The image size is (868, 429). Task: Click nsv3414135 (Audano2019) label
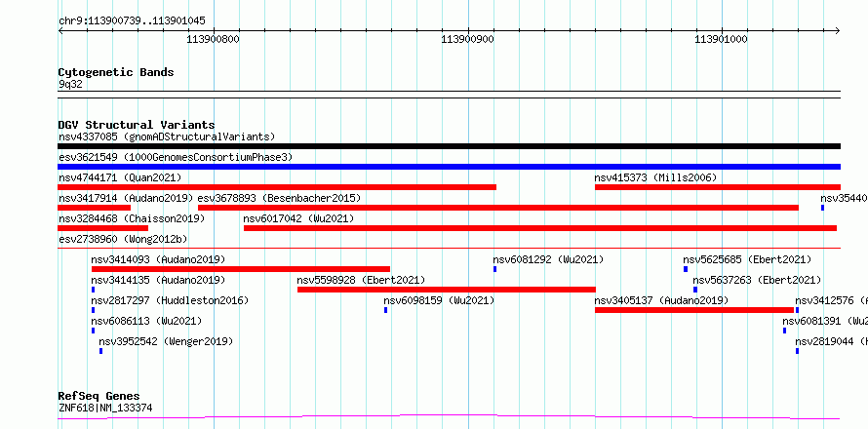[x=158, y=280]
